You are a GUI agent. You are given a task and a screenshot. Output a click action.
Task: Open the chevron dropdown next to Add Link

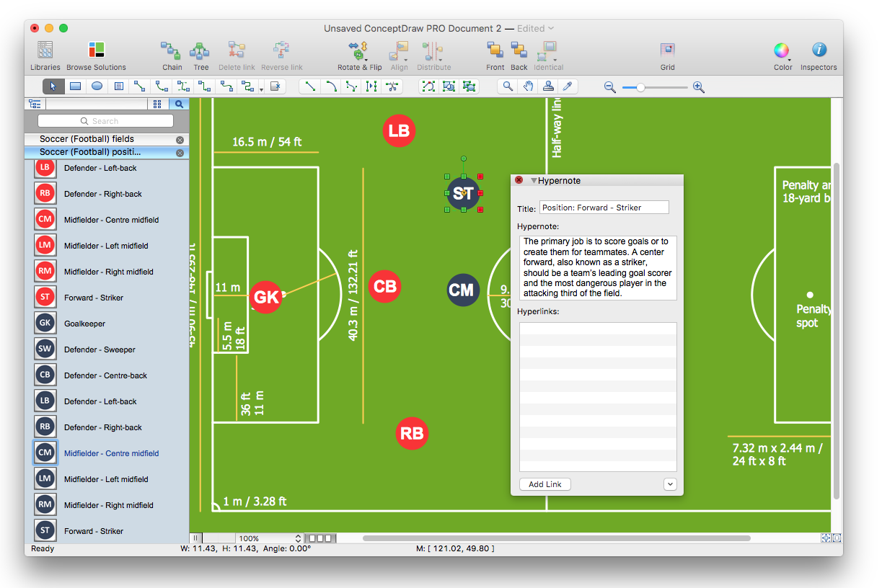(x=670, y=484)
